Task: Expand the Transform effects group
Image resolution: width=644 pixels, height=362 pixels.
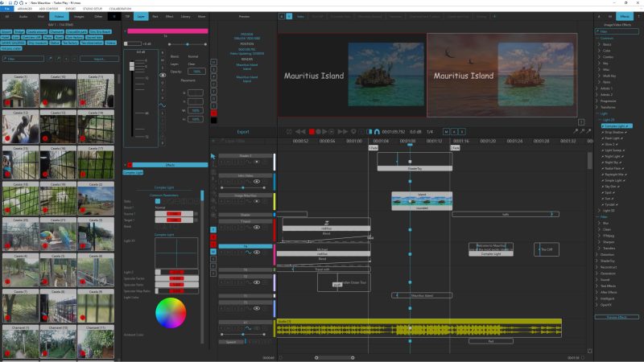Action: 597,107
